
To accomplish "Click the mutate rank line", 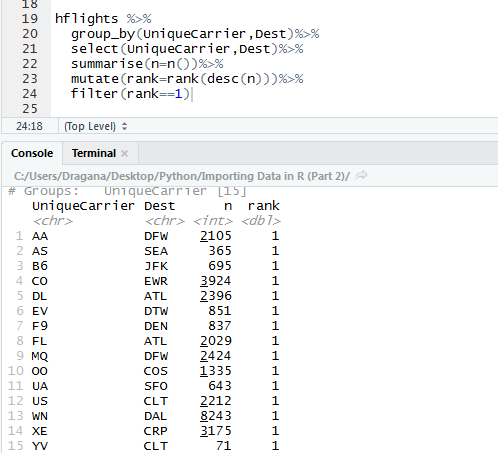I will (187, 79).
